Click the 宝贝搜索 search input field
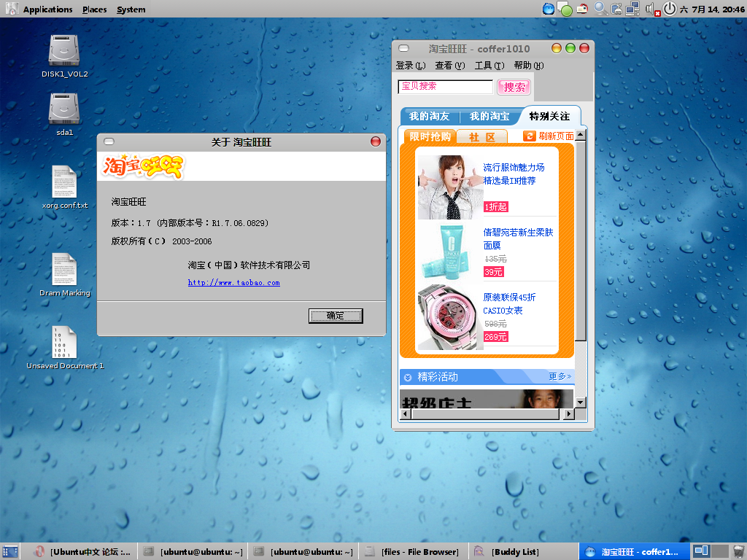Viewport: 747px width, 560px height. pos(446,86)
